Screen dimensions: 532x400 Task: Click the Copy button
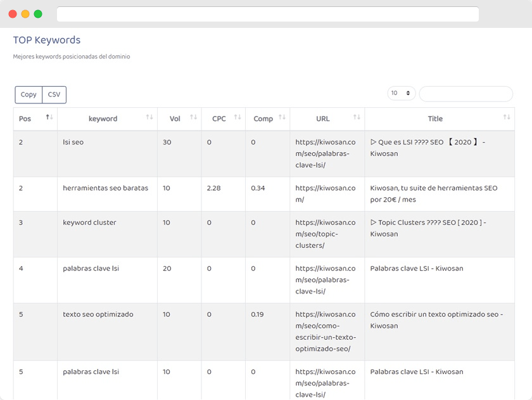coord(28,94)
